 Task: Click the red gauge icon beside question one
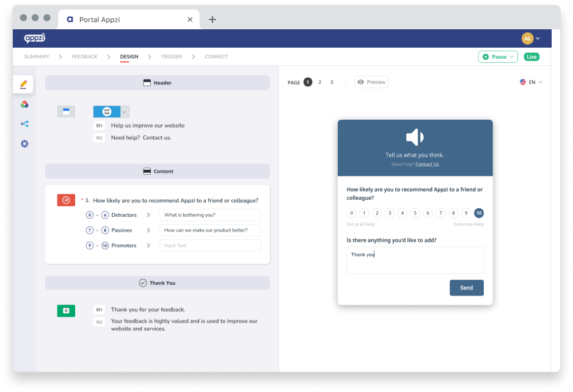coord(66,200)
